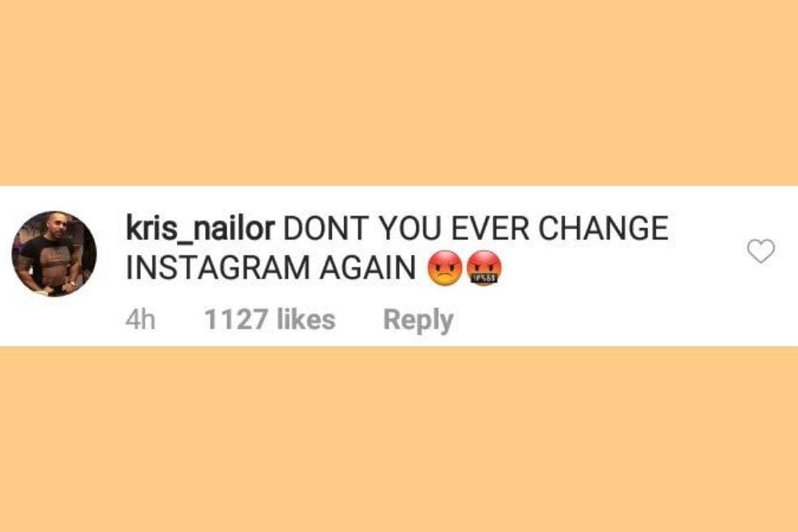Viewport: 798px width, 532px height.
Task: Open kris_nailor's profile picture
Action: click(54, 254)
